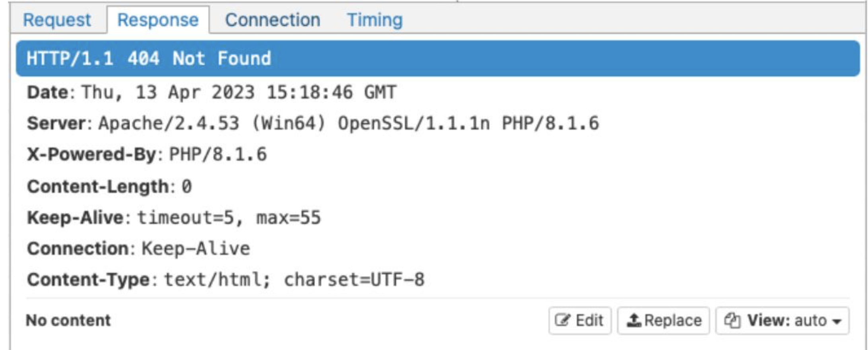This screenshot has width=868, height=350.
Task: Click the upload icon on Replace
Action: pyautogui.click(x=634, y=320)
